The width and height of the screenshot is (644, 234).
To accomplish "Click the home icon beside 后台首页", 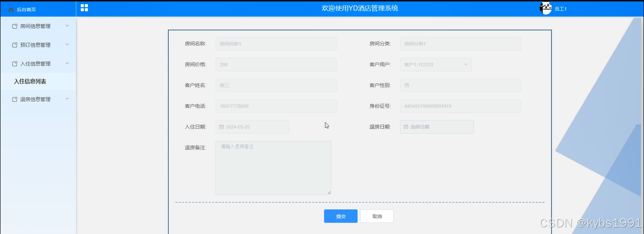I will coord(11,9).
